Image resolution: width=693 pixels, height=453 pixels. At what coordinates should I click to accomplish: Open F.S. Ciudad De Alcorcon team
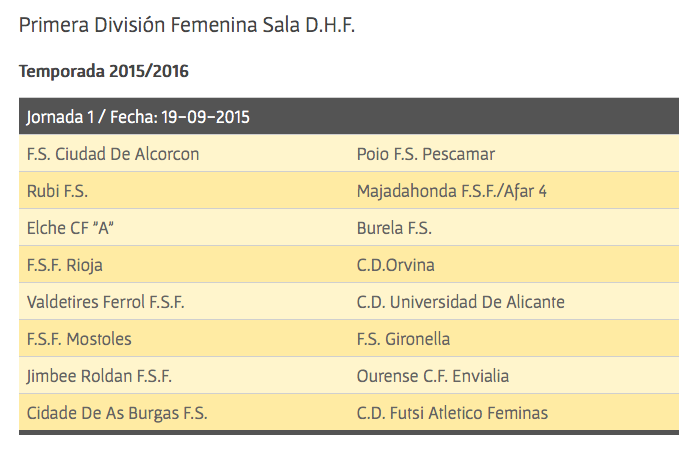113,154
